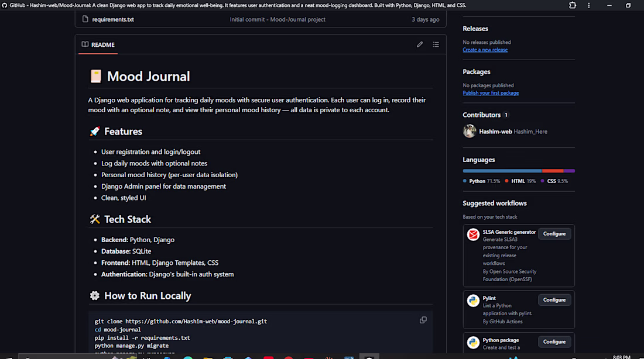Click 'Based on your tech stack' caption
The height and width of the screenshot is (359, 644).
coord(489,217)
